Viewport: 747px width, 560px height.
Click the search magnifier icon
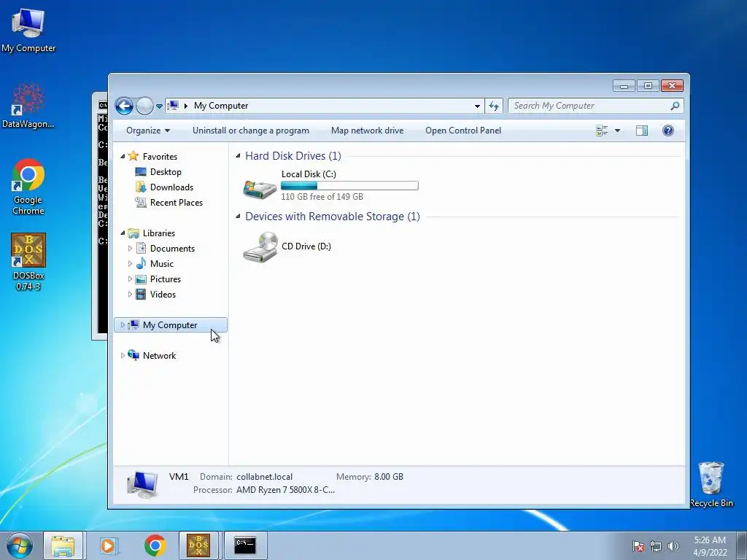675,106
